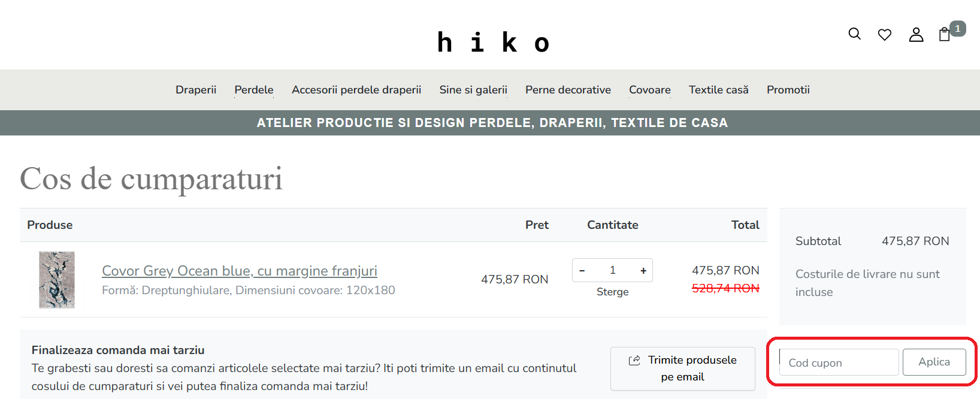Image resolution: width=980 pixels, height=399 pixels.
Task: Increase quantity with the plus button
Action: [643, 271]
